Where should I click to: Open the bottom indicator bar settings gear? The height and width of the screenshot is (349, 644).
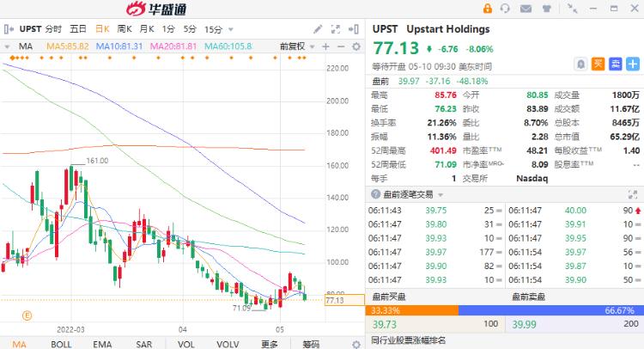coord(356,345)
